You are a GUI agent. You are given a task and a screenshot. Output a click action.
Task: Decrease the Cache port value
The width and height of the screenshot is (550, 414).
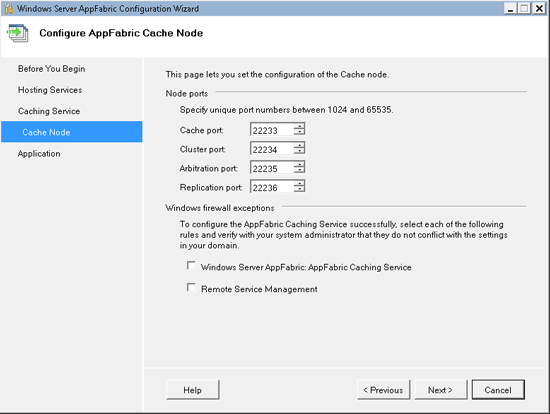tap(299, 132)
